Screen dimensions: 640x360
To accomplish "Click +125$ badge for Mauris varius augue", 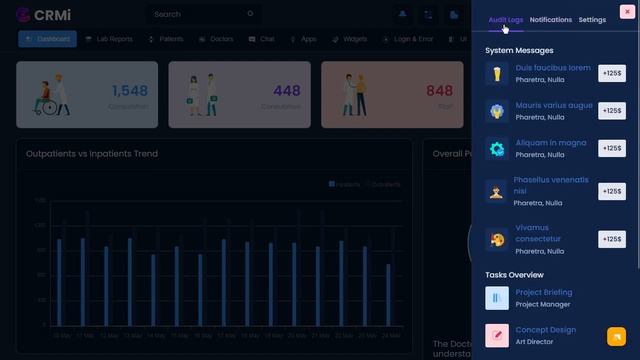I will tap(612, 111).
